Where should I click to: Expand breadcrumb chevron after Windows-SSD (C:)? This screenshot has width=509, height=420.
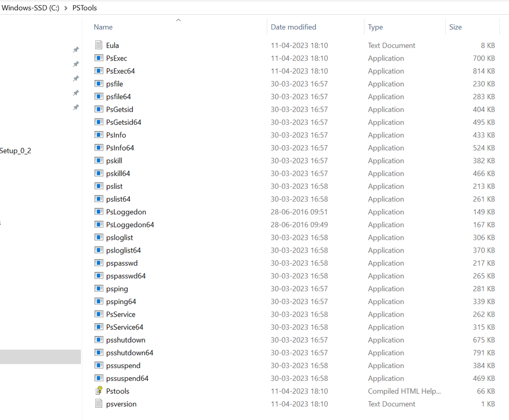66,8
